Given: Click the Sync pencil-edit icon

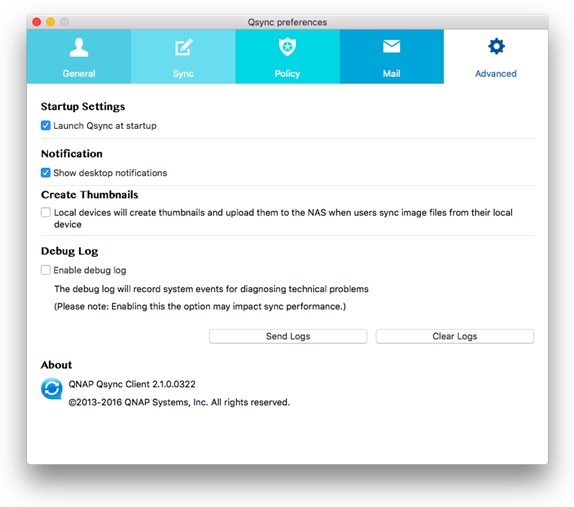Looking at the screenshot, I should tap(183, 47).
